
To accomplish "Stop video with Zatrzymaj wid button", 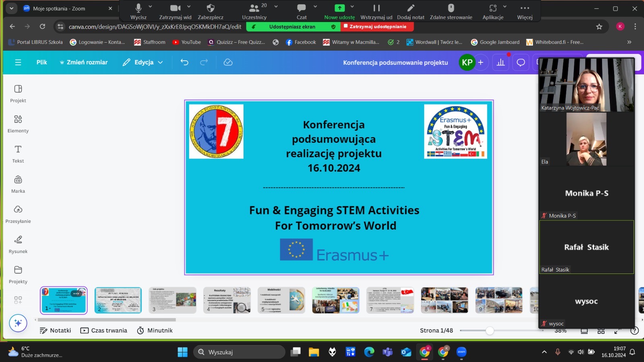I will coord(175,11).
